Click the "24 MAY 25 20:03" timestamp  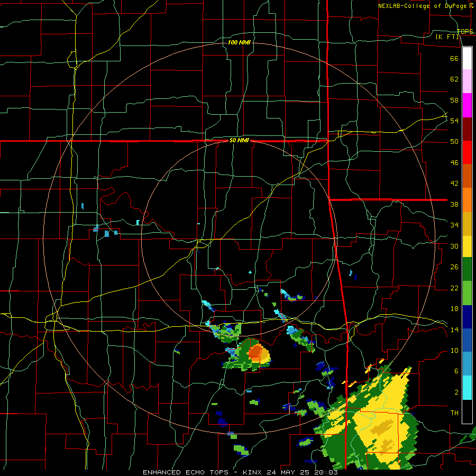(x=302, y=472)
